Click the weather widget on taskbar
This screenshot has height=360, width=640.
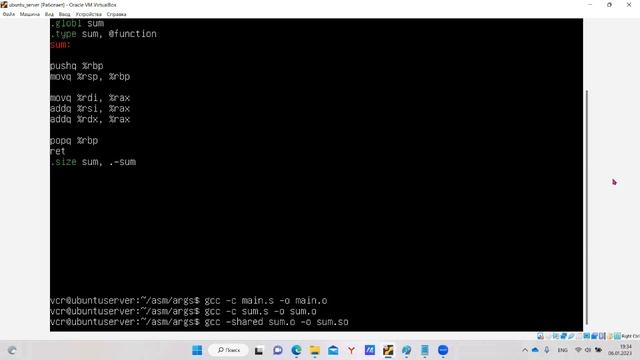pos(12,350)
